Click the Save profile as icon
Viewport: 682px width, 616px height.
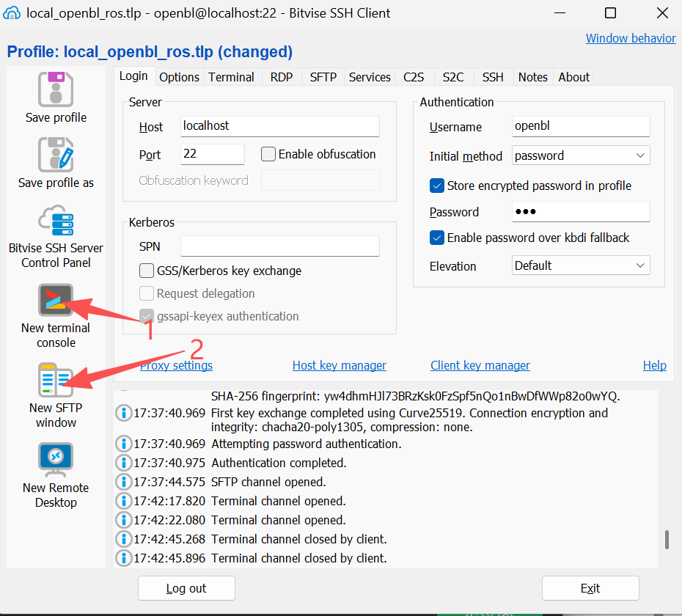[56, 155]
